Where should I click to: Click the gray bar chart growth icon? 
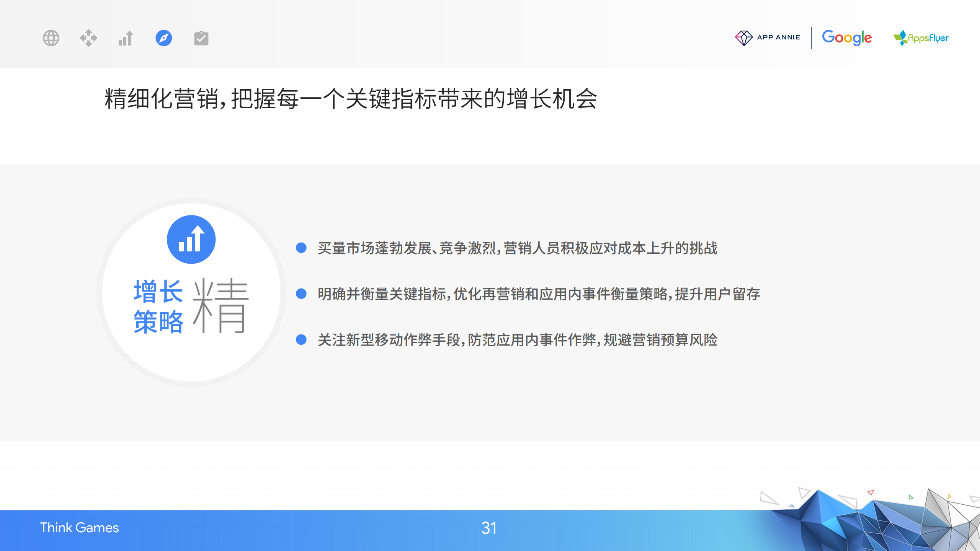[x=126, y=38]
